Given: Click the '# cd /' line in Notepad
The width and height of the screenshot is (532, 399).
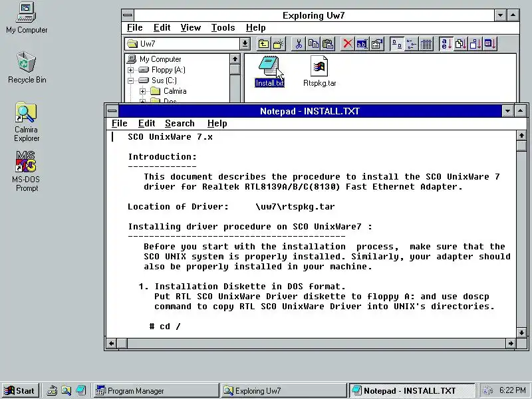Looking at the screenshot, I should point(165,327).
